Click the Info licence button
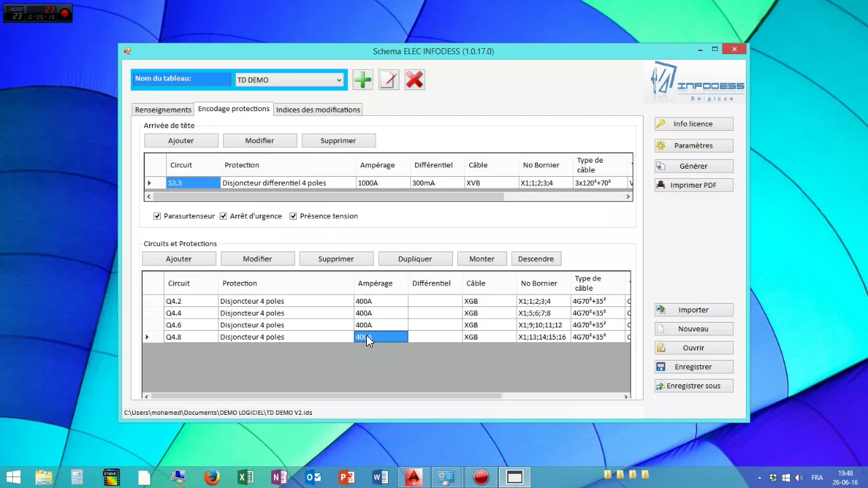This screenshot has width=868, height=488. coord(694,124)
